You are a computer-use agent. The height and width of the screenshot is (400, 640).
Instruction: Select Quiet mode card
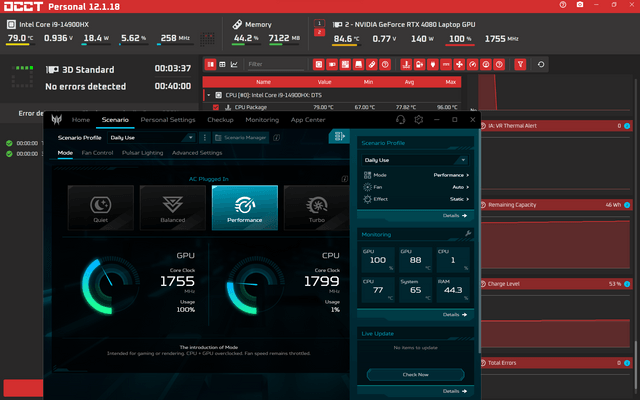(100, 208)
